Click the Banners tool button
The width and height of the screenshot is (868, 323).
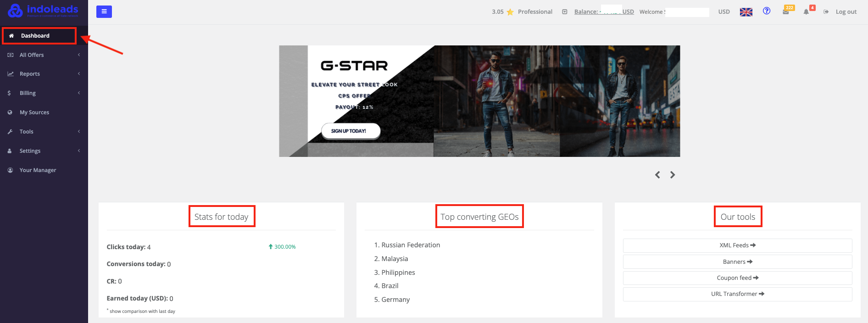[737, 262]
